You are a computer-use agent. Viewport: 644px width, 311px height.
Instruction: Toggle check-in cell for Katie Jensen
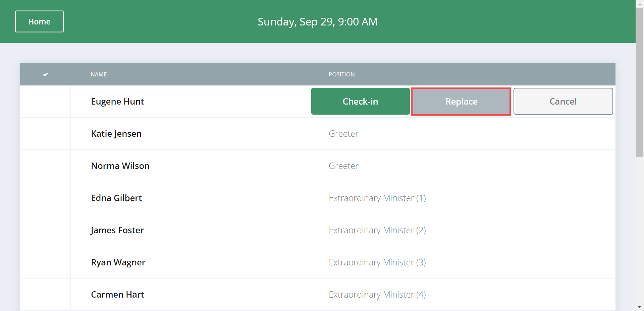[45, 134]
